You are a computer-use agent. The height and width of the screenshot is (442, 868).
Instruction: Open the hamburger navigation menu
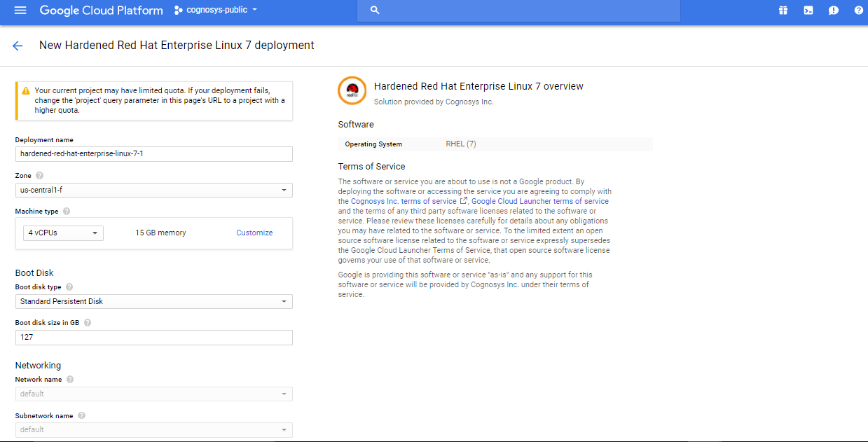pyautogui.click(x=20, y=11)
